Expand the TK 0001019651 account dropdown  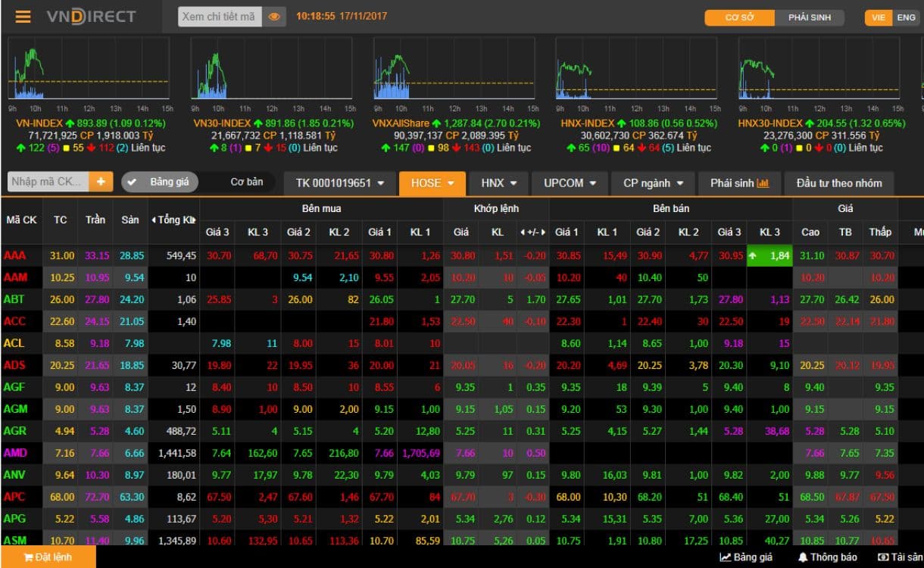click(339, 183)
